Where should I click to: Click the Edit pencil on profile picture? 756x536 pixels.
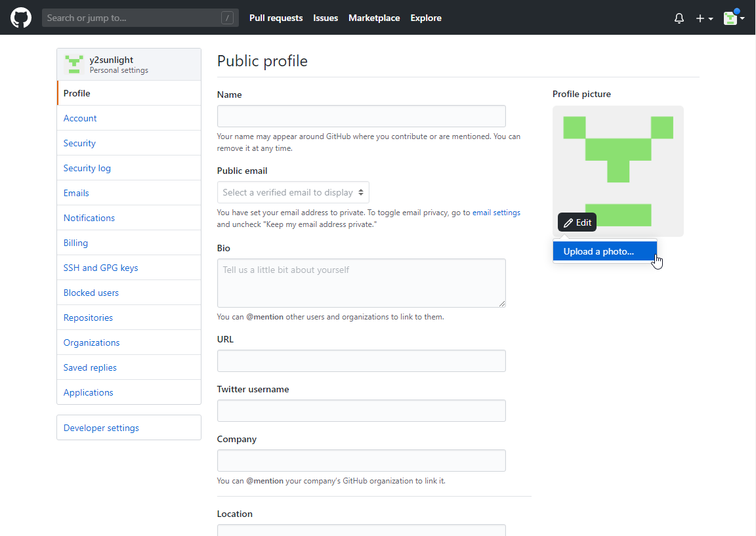[577, 222]
